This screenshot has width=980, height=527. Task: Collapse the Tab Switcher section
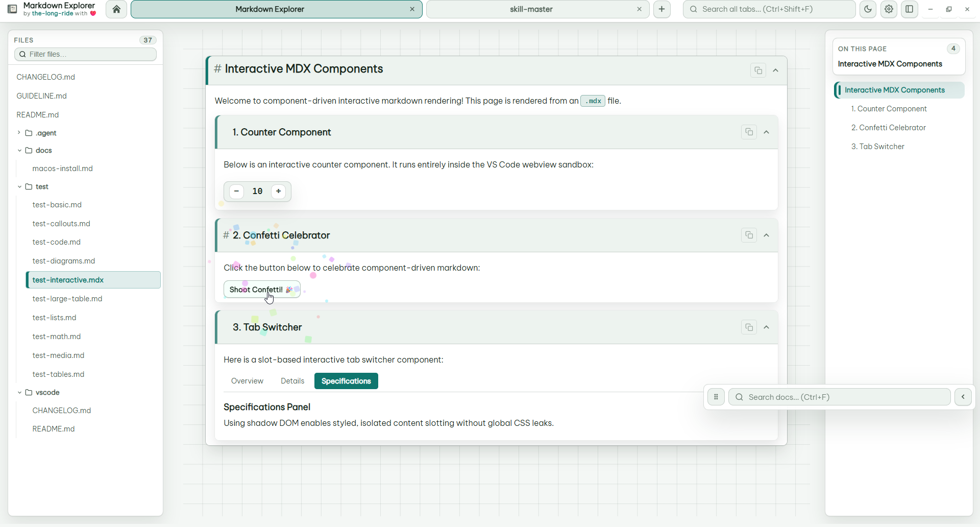[766, 327]
